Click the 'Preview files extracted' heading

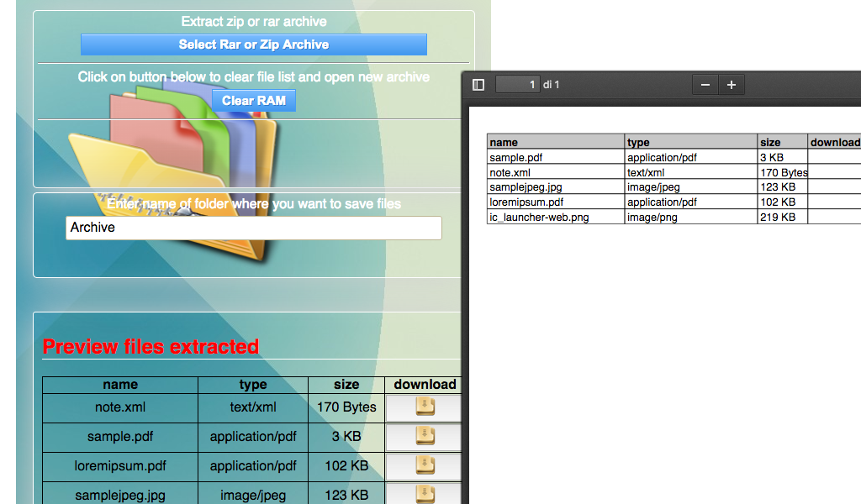pos(151,346)
